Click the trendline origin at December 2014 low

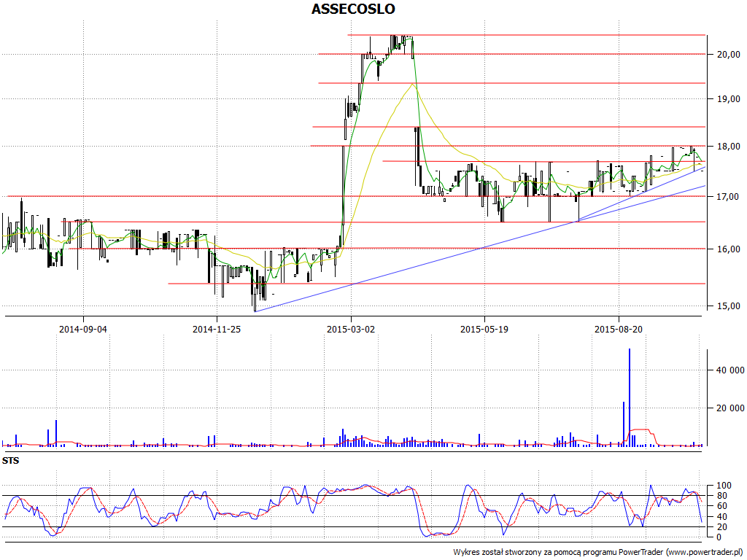(x=255, y=311)
